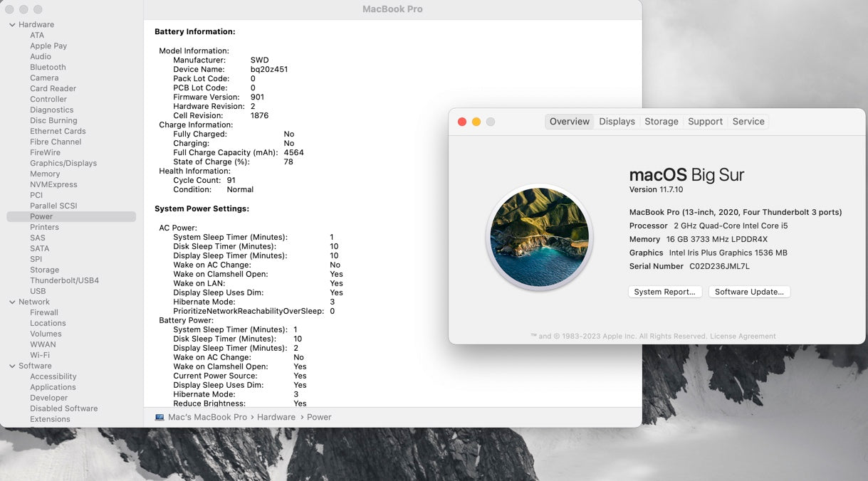868x481 pixels.
Task: Collapse the Software section chevron
Action: tap(13, 366)
